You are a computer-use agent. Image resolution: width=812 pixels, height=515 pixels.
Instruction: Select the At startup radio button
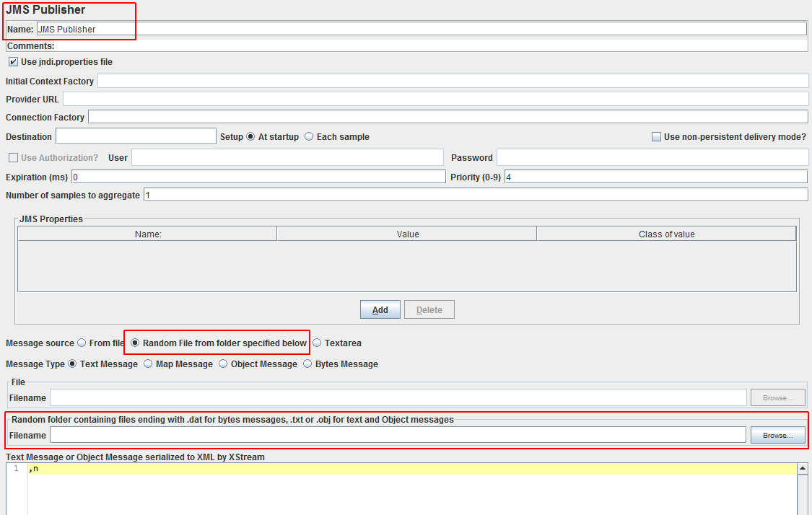pyautogui.click(x=251, y=137)
